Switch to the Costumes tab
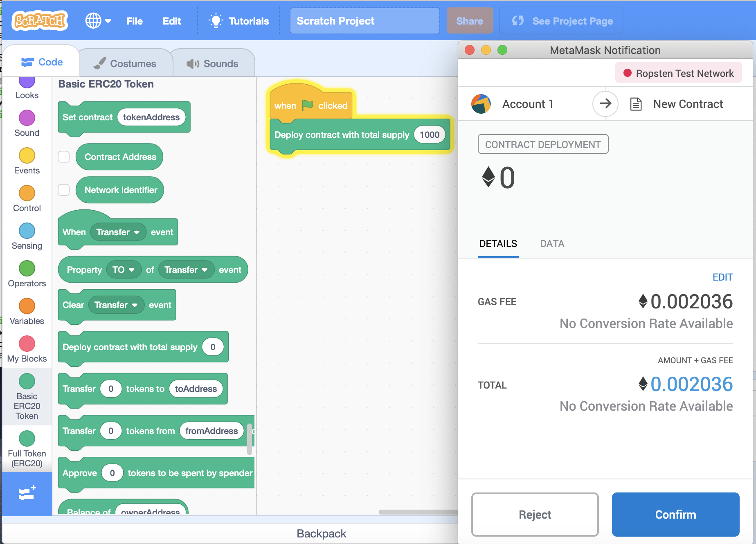The height and width of the screenshot is (544, 756). (125, 63)
